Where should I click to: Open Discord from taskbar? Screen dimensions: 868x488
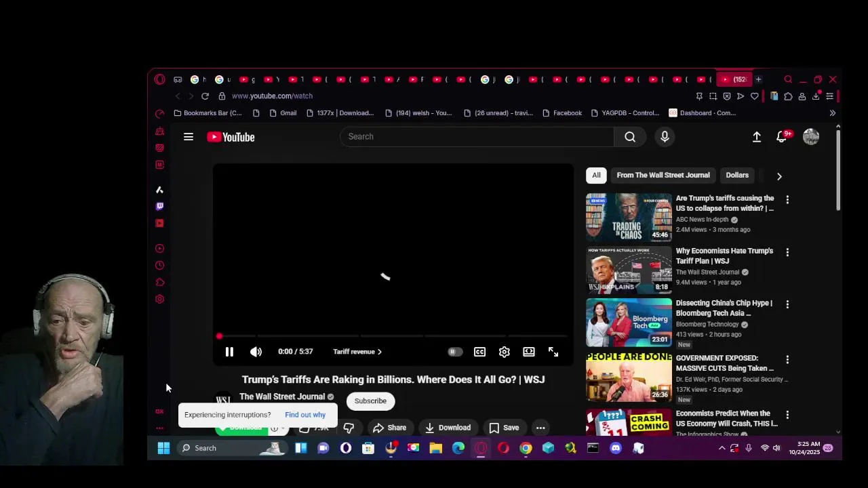616,448
